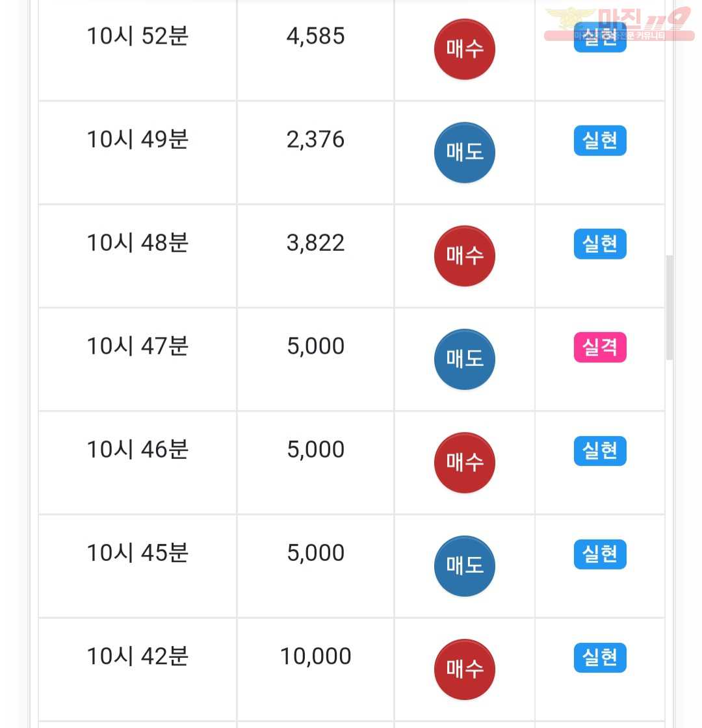Viewport: 702px width, 728px height.
Task: Click the blue 매도 circle for 10시 49분
Action: pos(464,153)
